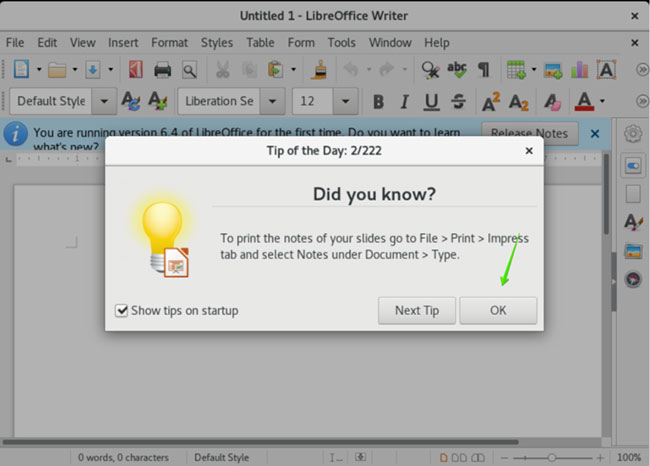Image resolution: width=650 pixels, height=466 pixels.
Task: Open sidebar Properties deck icon
Action: [633, 166]
